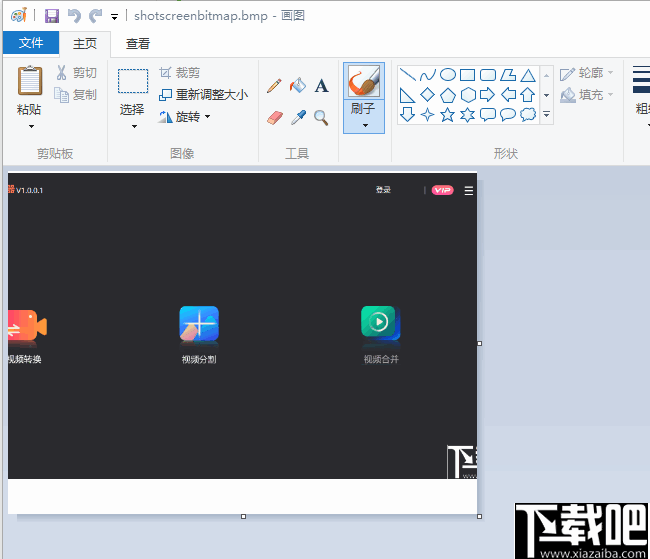Viewport: 650px width, 559px height.
Task: Click the 视频分割 icon on canvas
Action: click(199, 324)
